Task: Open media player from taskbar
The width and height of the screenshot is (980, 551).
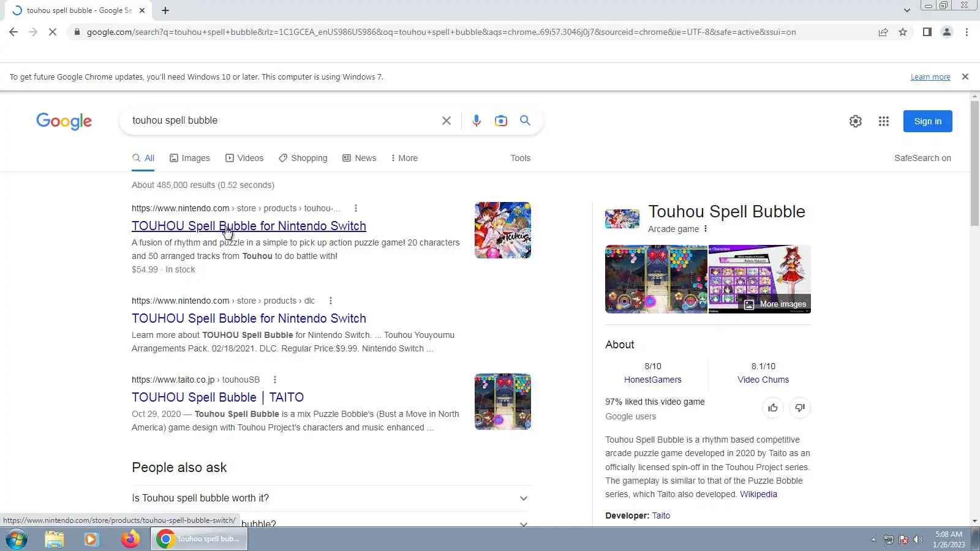Action: coord(91,539)
